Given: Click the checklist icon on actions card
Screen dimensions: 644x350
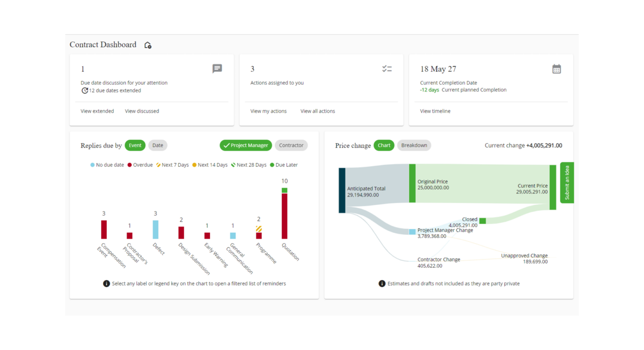Looking at the screenshot, I should point(387,69).
